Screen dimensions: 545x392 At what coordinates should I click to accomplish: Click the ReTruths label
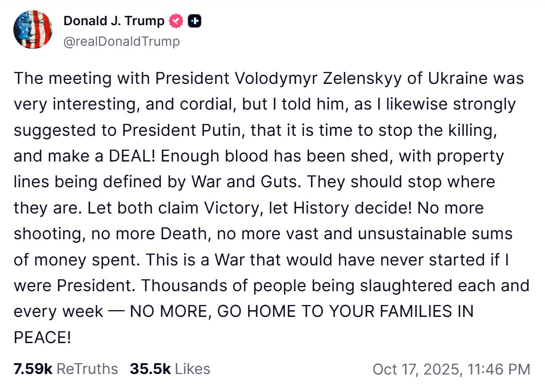[x=87, y=369]
